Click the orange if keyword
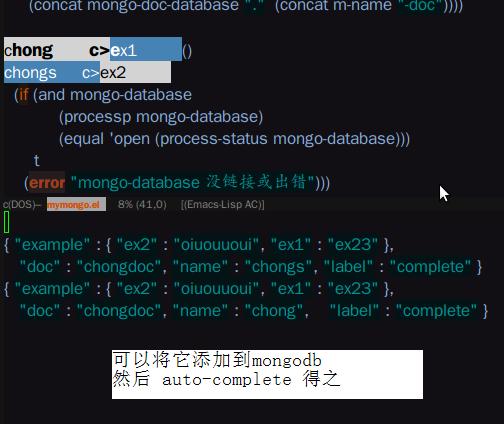The image size is (504, 424). (x=23, y=95)
